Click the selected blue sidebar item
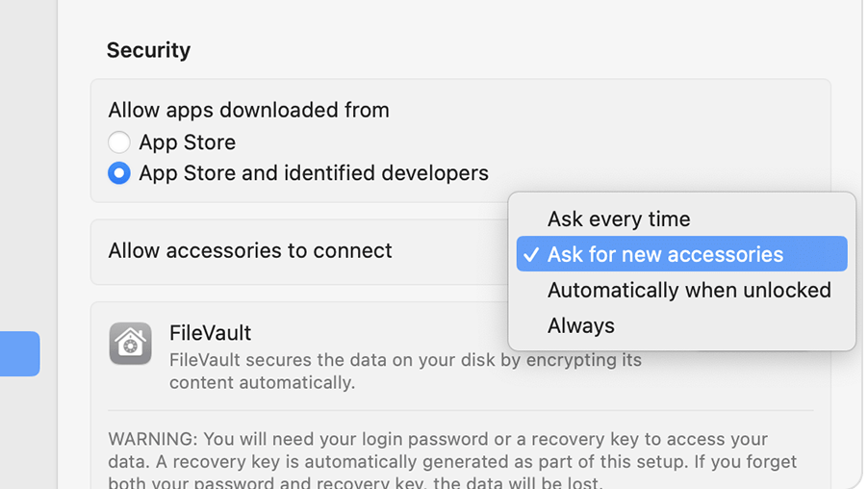Screen dimensions: 868x489 point(19,354)
